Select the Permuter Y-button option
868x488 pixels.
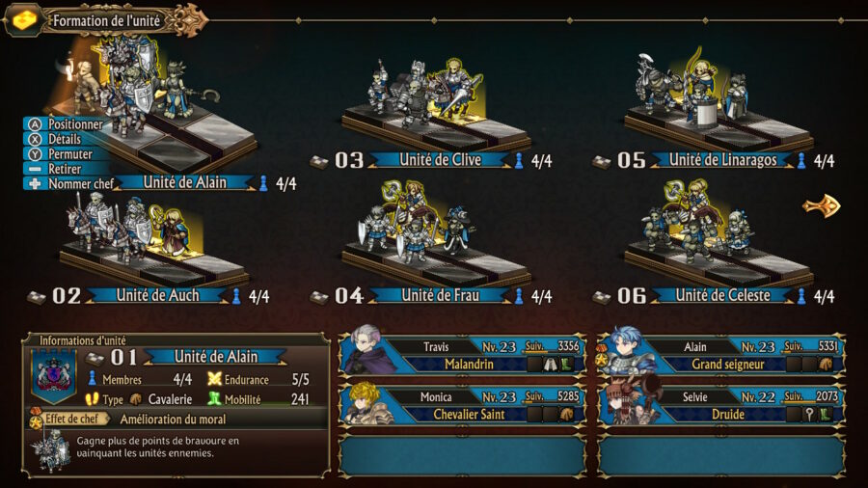61,153
